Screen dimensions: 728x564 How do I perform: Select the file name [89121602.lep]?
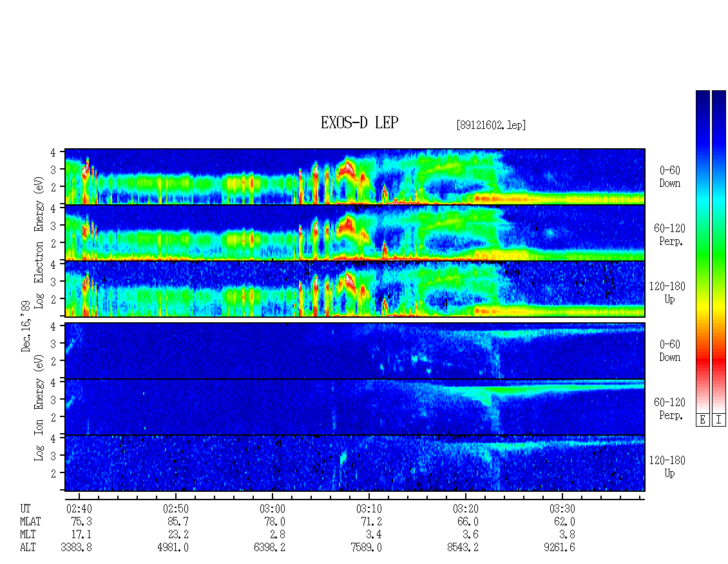click(x=491, y=125)
